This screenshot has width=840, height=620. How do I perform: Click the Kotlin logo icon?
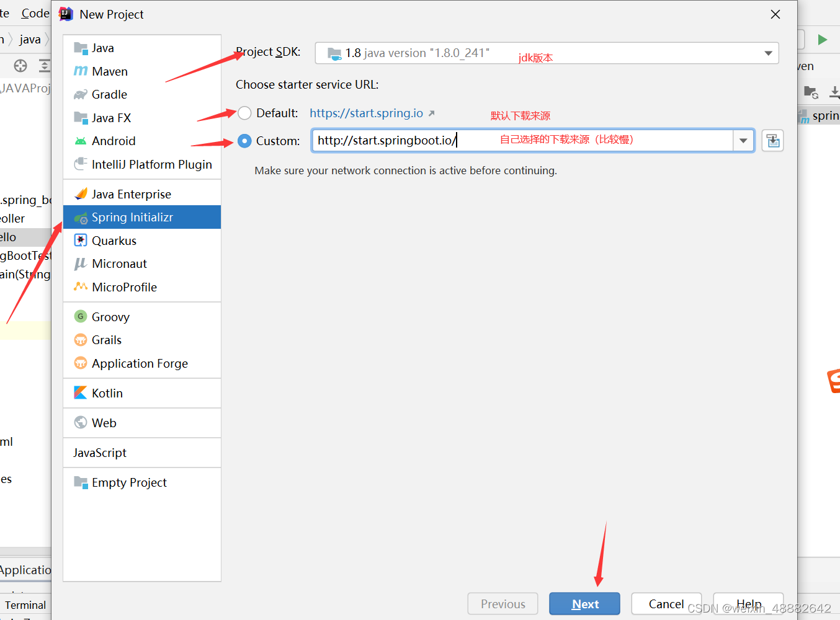click(81, 392)
